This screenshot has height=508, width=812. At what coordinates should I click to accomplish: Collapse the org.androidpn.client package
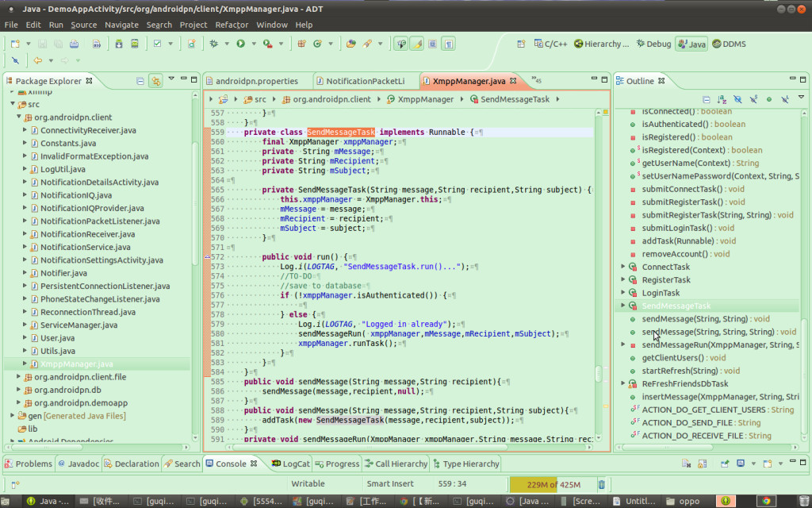[x=19, y=117]
